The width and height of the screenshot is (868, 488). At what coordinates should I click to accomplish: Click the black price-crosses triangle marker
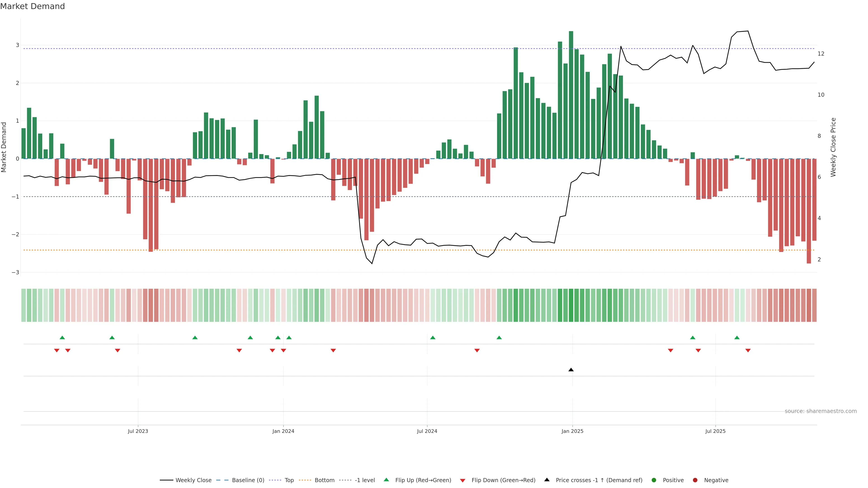(571, 370)
